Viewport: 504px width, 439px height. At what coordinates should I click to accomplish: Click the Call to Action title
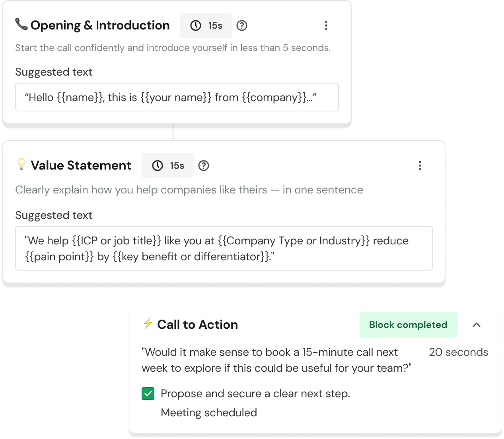pos(197,325)
